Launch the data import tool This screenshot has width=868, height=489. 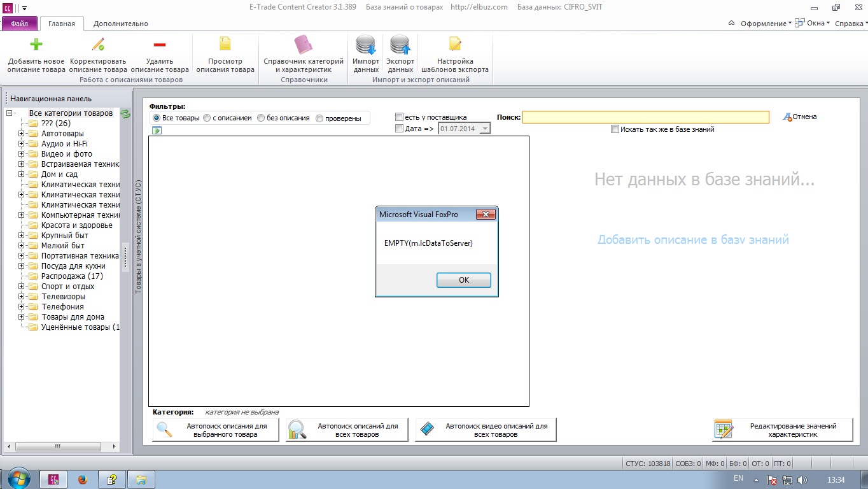(x=366, y=45)
